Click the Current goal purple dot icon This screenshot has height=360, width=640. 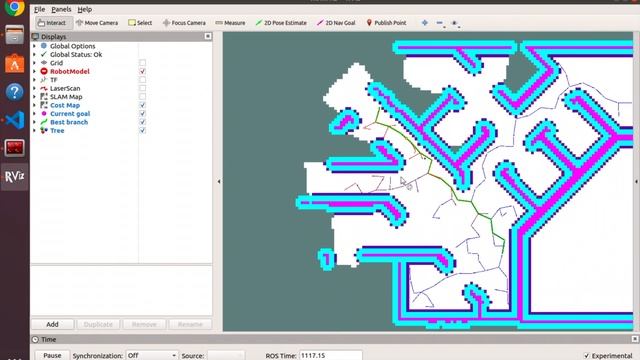click(44, 113)
